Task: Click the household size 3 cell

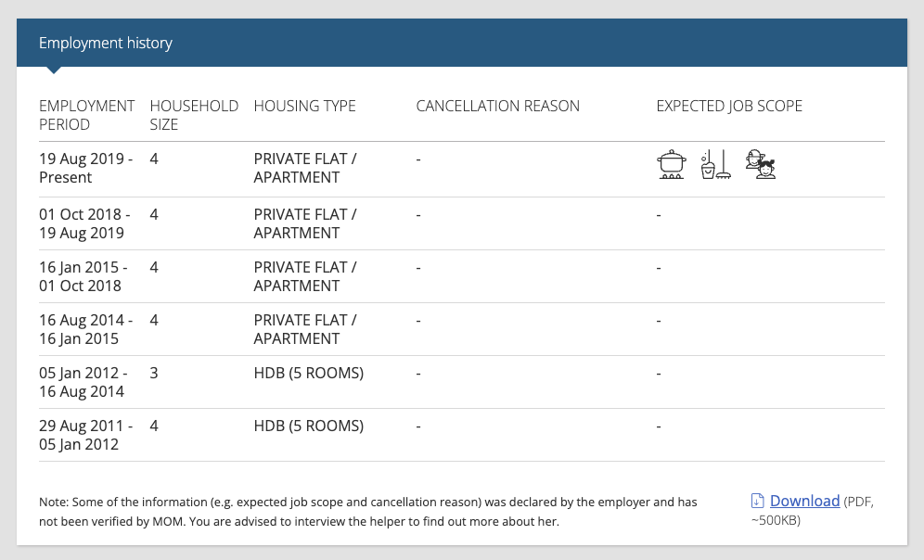Action: (154, 374)
